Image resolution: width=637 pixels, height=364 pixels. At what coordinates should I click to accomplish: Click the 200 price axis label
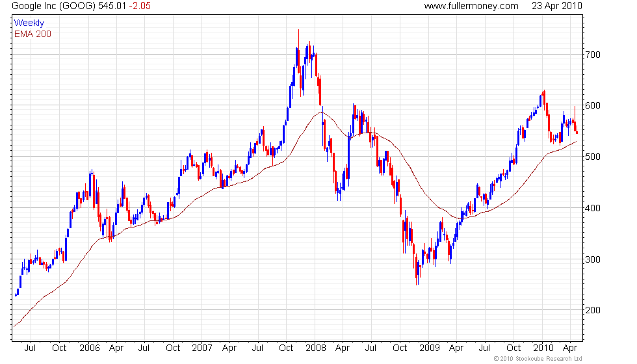point(593,310)
